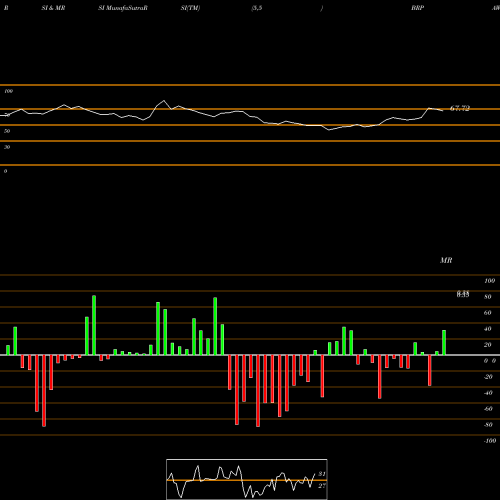Click the '31' value in mini chart
Screen dimensions: 500x500
322,474
